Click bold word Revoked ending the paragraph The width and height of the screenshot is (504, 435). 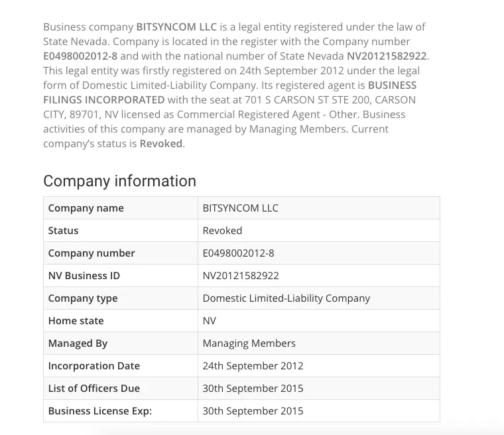tap(161, 143)
